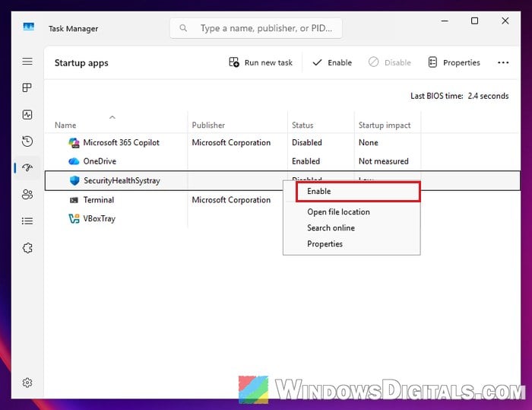532x410 pixels.
Task: Sort by the Publisher column header
Action: pyautogui.click(x=208, y=126)
